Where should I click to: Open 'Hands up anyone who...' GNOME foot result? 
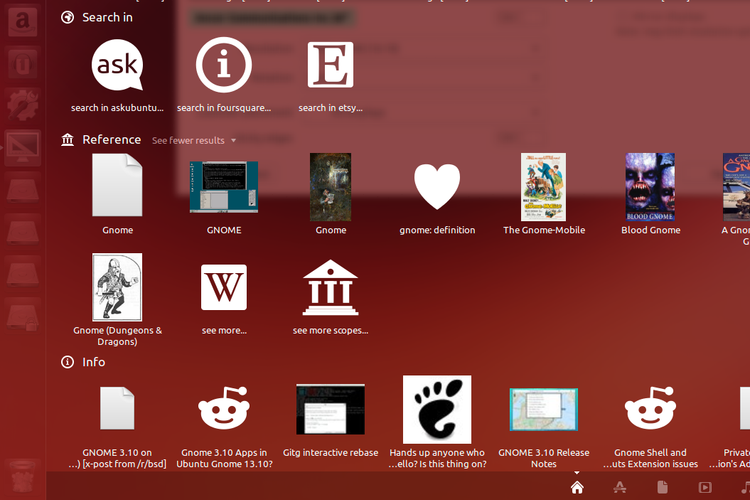point(437,409)
